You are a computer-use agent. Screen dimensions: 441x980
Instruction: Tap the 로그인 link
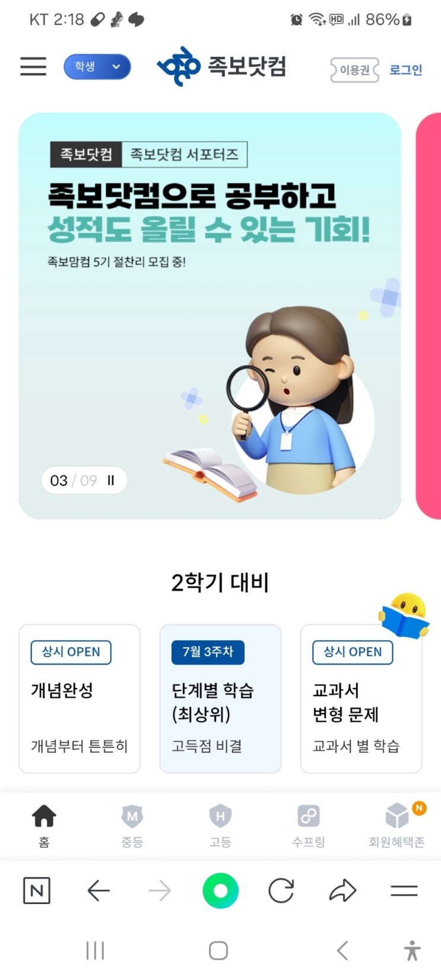point(406,70)
